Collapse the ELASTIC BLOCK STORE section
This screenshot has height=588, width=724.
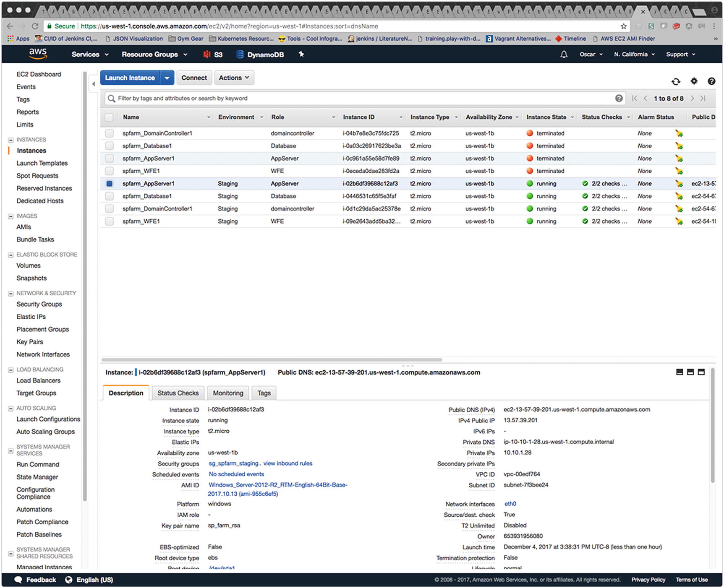point(11,255)
